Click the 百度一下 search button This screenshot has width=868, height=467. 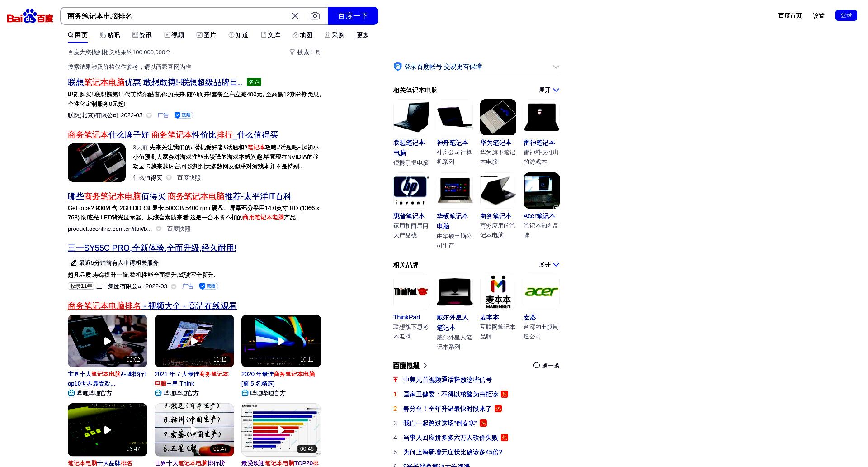pyautogui.click(x=353, y=16)
